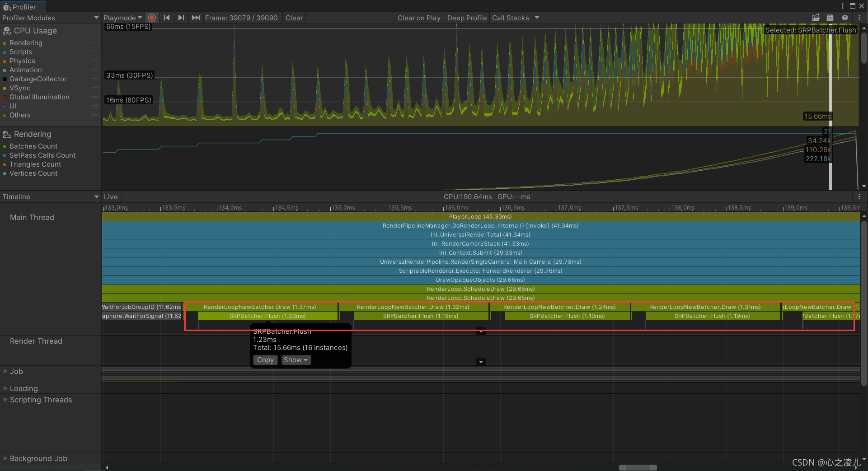
Task: Jump to current frame button
Action: click(x=196, y=18)
